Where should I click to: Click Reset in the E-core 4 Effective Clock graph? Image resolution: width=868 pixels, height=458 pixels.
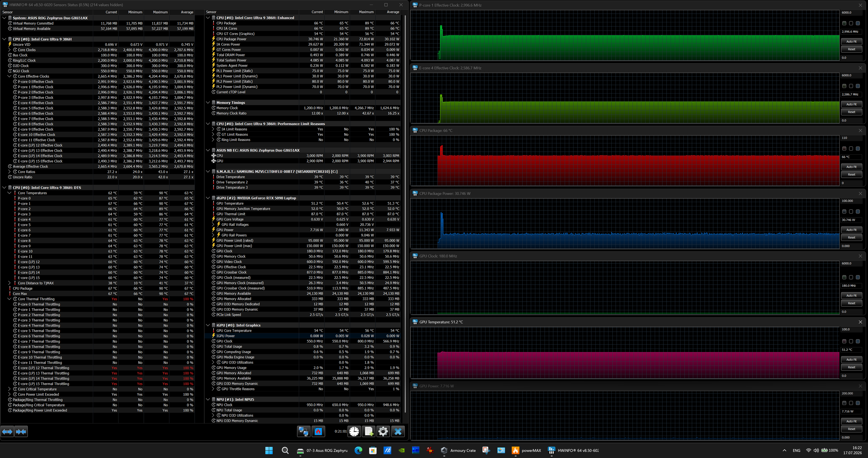pyautogui.click(x=851, y=112)
